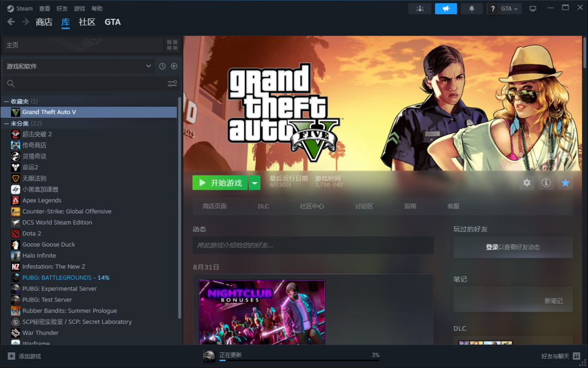Viewport: 588px width, 368px height.
Task: Open the friends icon in title bar
Action: tap(420, 9)
